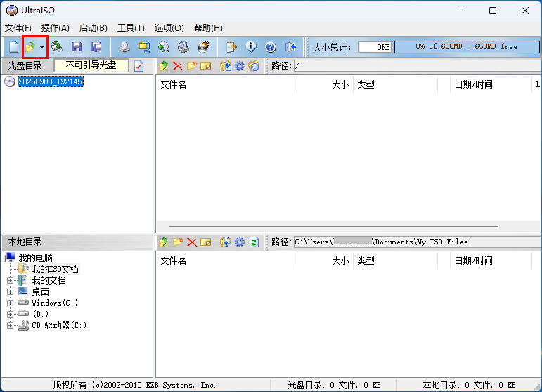Click red X delete in local directory toolbar
Screen dimensions: 542x392
tap(192, 242)
